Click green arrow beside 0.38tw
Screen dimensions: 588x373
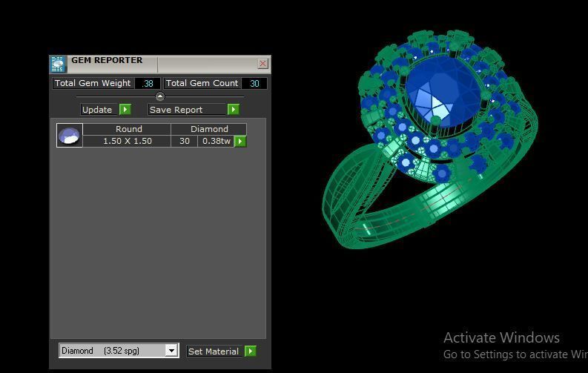coord(240,142)
